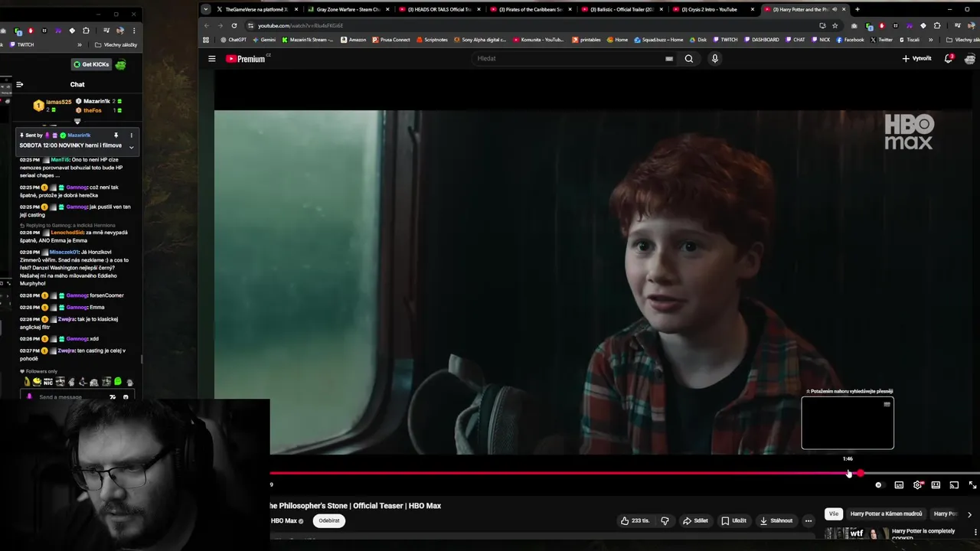The width and height of the screenshot is (980, 551).
Task: Select Harry Potter a Kámen mudrců chip
Action: 886,514
